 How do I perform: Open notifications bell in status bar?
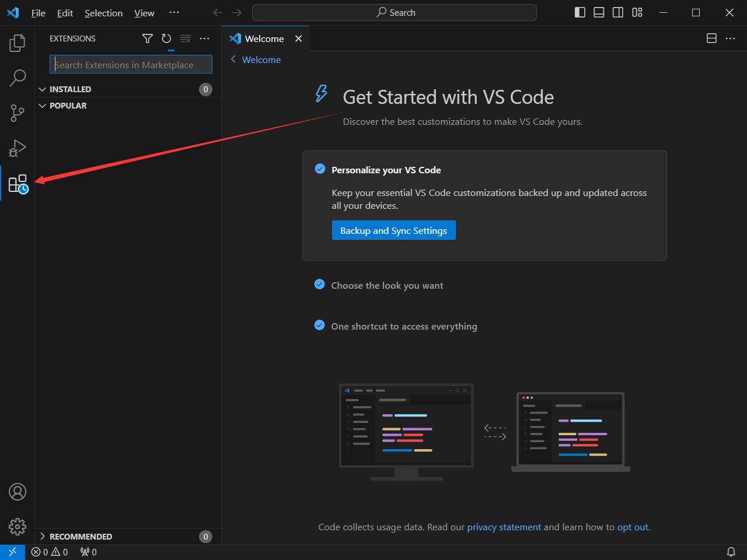click(731, 552)
